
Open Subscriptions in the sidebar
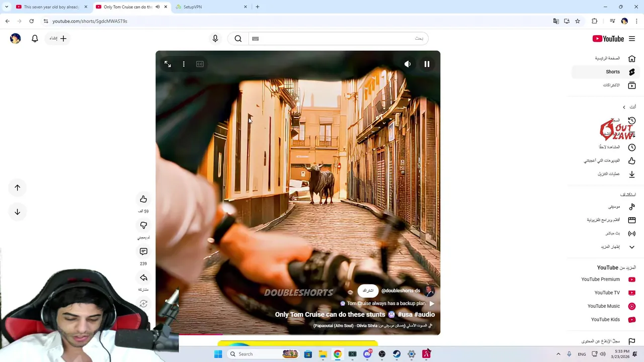[606, 85]
